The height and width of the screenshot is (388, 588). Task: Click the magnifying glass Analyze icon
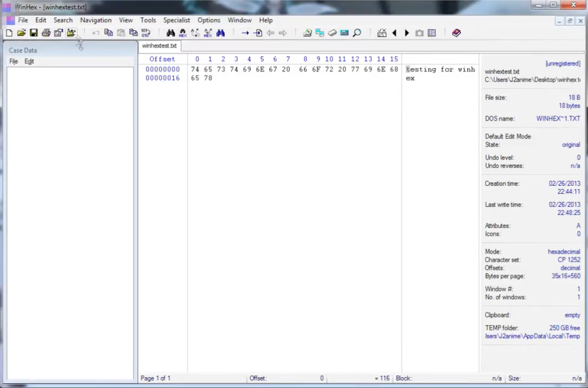click(357, 33)
